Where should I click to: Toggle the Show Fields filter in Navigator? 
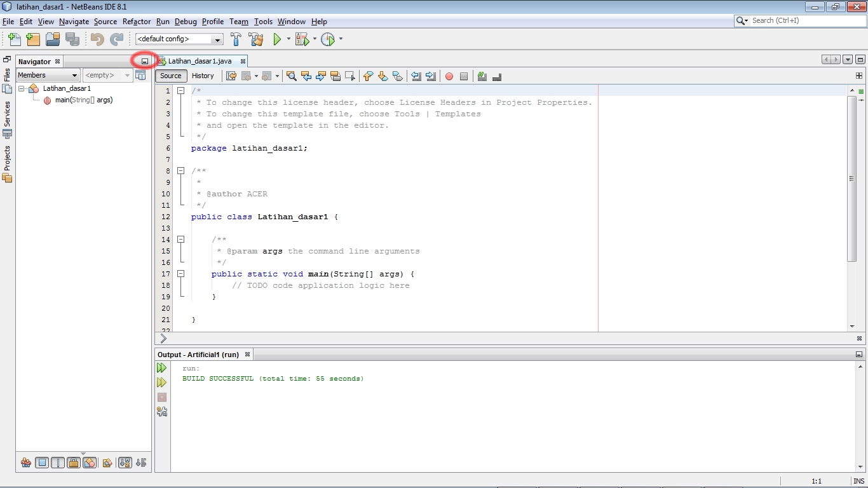click(x=42, y=462)
